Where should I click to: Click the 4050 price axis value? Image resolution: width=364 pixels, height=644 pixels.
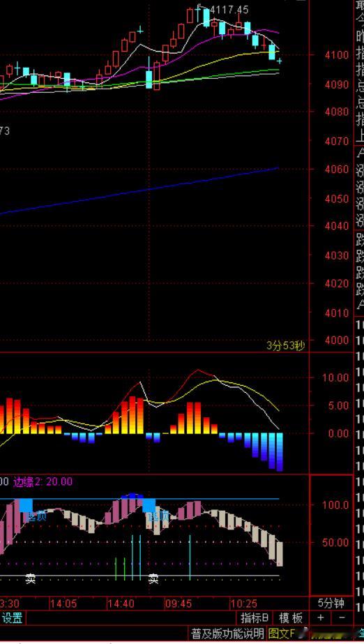tap(337, 199)
